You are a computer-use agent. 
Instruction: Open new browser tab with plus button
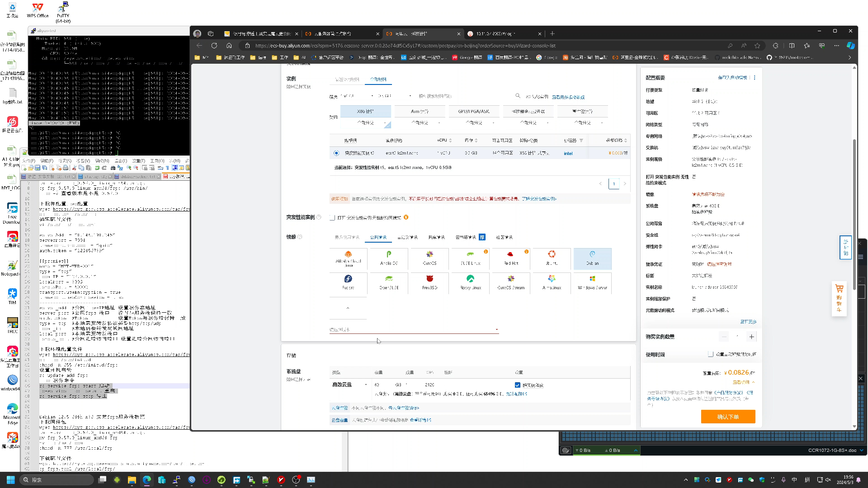(552, 33)
